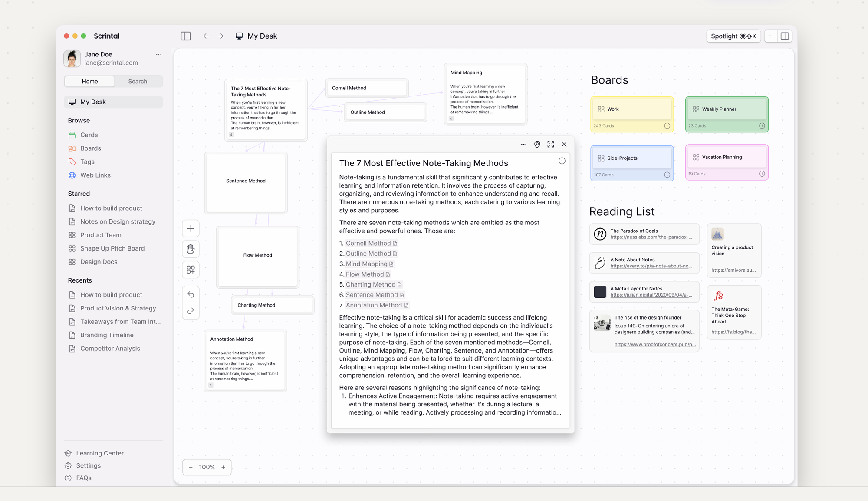Open the three-dot menu on the card modal

coord(523,144)
